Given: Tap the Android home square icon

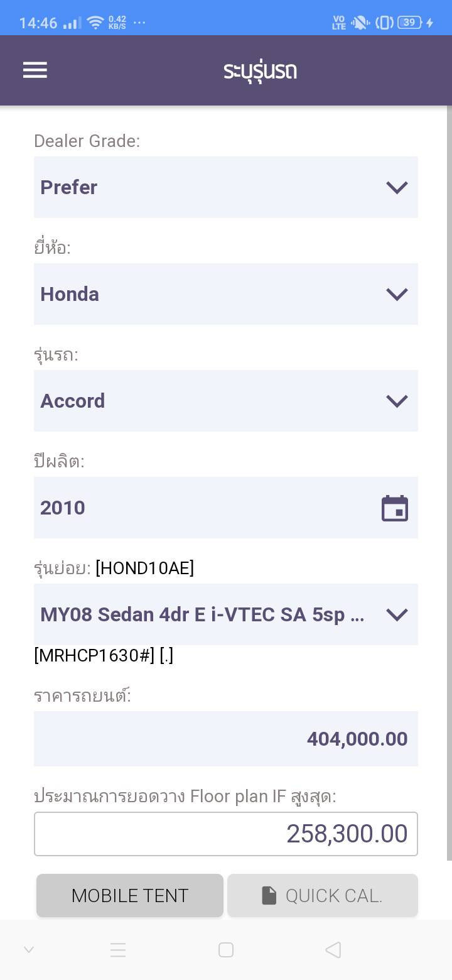Looking at the screenshot, I should [226, 950].
